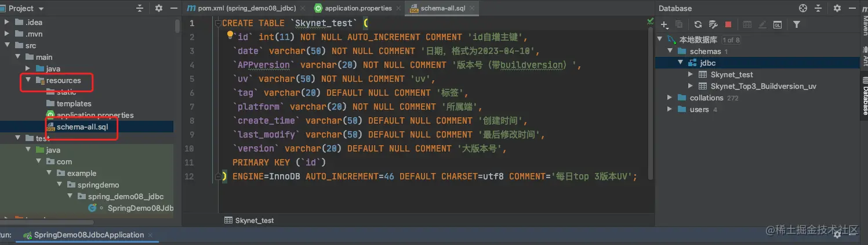This screenshot has height=245, width=868.
Task: Click the red Stop/Deactivate button
Action: pyautogui.click(x=728, y=24)
